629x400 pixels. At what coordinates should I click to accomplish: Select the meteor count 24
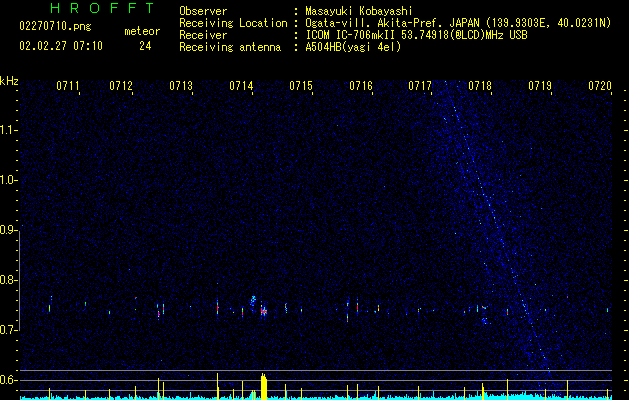[x=145, y=46]
